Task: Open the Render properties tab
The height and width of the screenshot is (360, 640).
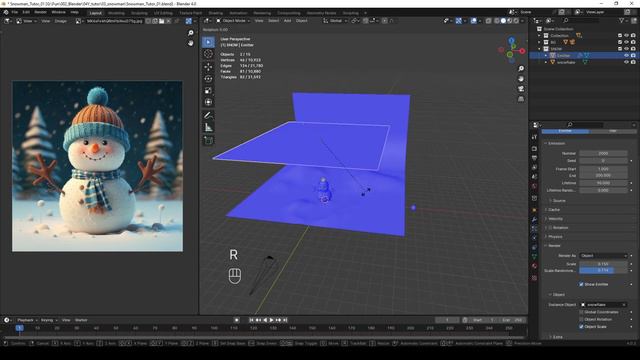Action: tap(534, 149)
